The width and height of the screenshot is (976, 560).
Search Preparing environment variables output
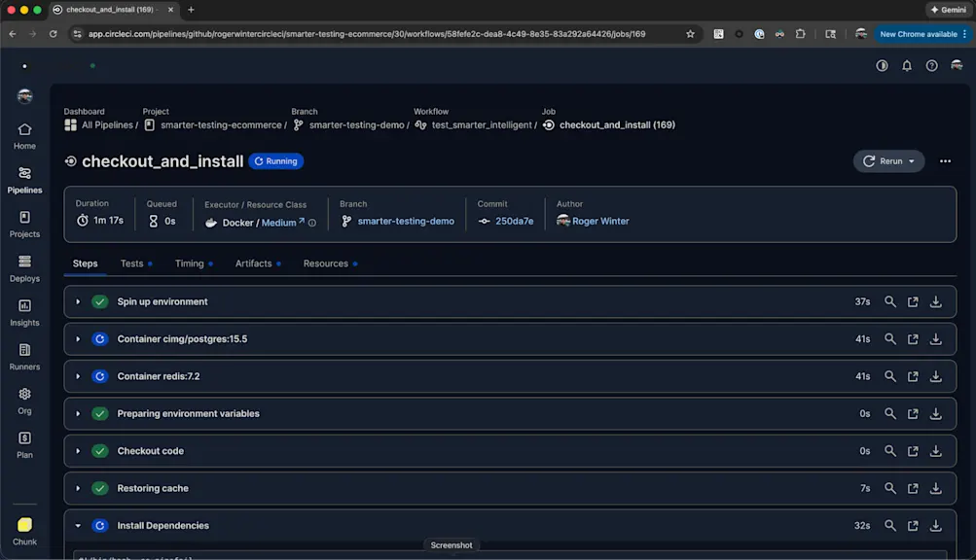(x=890, y=414)
